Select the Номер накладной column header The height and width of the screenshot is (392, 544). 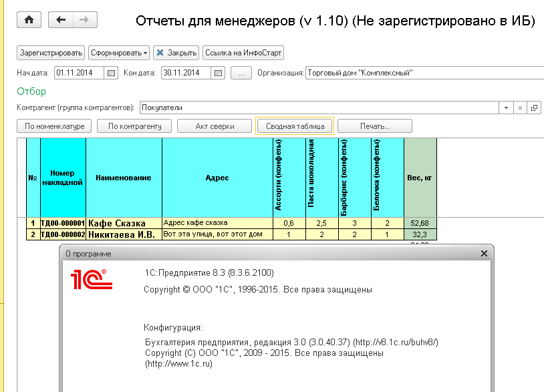click(x=63, y=178)
